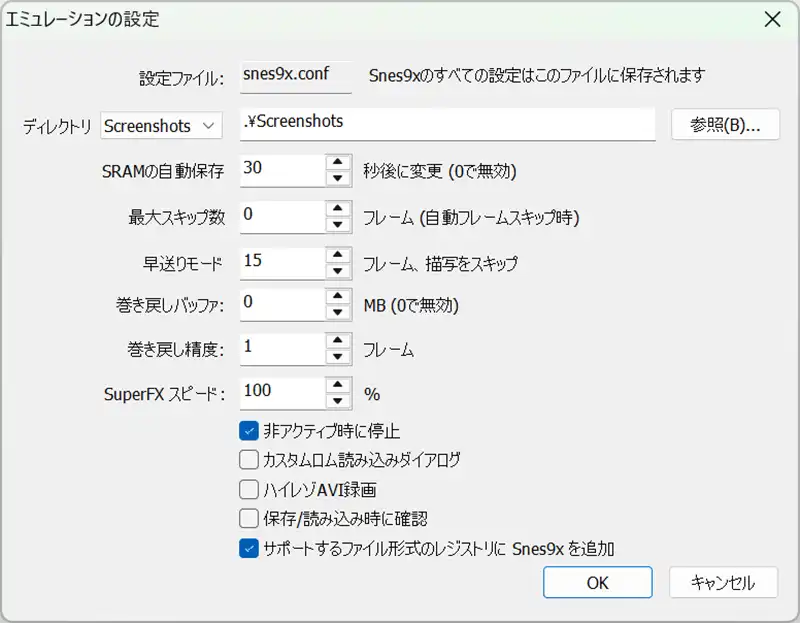Close the エミュレーションの設定 dialog window
The image size is (800, 623).
771,19
